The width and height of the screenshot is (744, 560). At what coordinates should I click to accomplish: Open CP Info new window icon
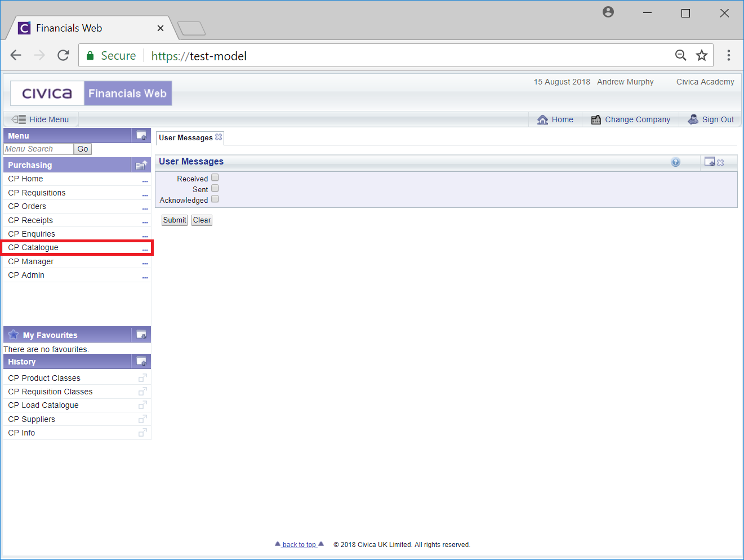pos(142,432)
